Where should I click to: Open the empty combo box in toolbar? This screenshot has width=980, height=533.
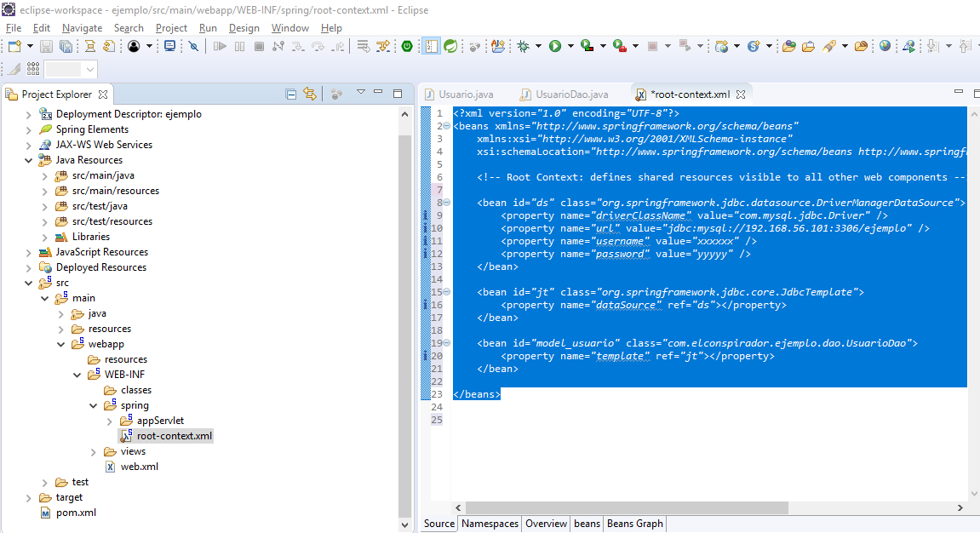tap(71, 69)
